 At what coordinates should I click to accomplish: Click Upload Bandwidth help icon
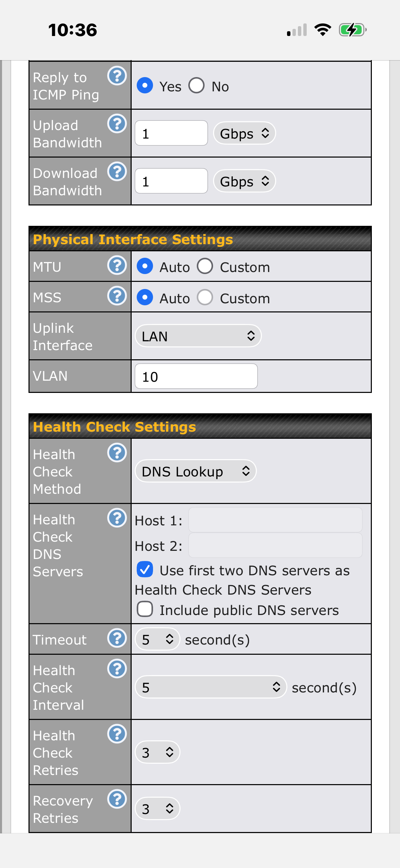click(x=117, y=124)
